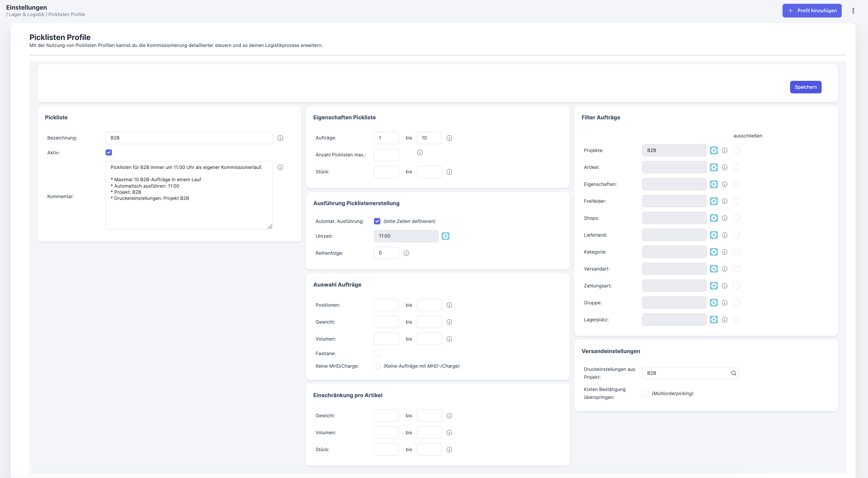Screen dimensions: 868x478
Task: Click the Speichern button
Action: [x=805, y=87]
